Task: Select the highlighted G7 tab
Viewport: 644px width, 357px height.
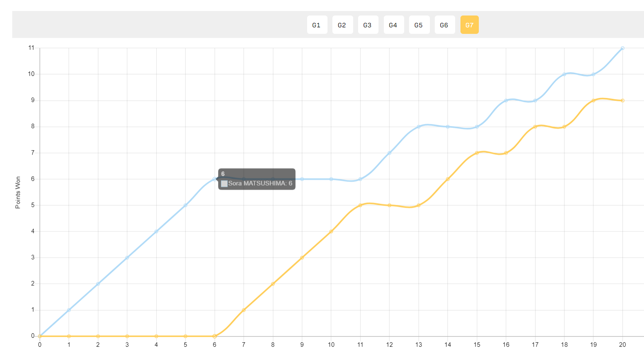Action: [x=469, y=25]
